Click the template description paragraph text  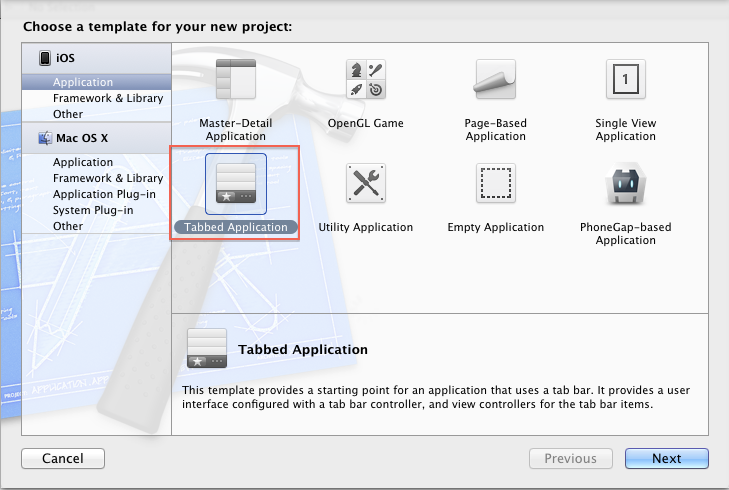click(x=436, y=397)
